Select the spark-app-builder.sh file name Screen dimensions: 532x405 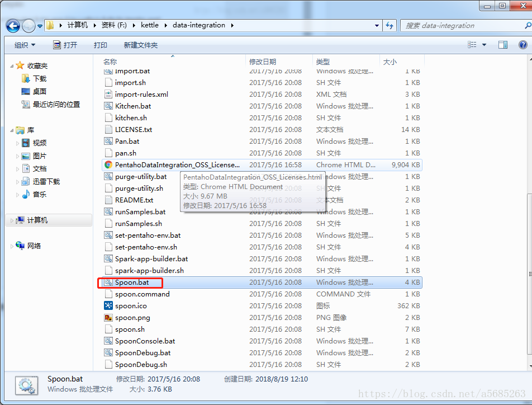[149, 270]
